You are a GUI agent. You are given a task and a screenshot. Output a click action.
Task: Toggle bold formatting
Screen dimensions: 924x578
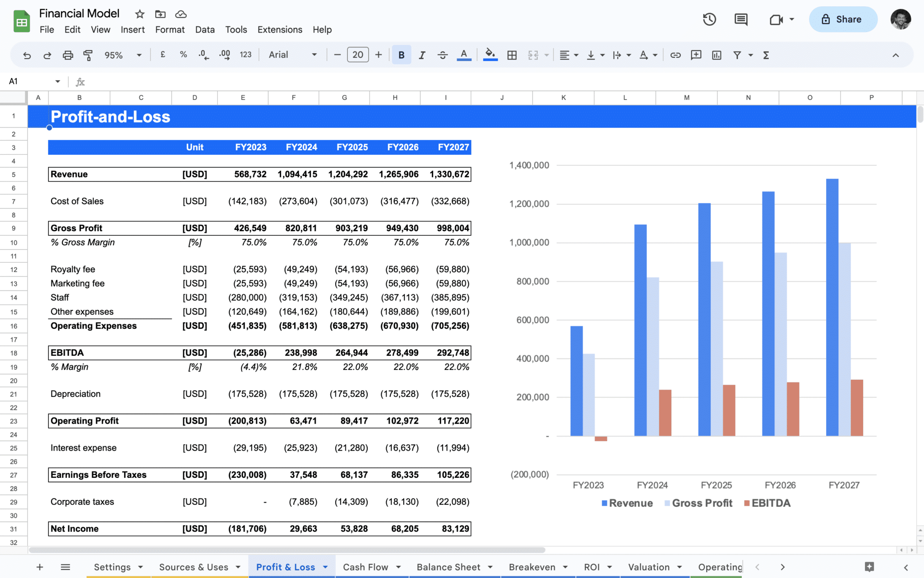401,55
